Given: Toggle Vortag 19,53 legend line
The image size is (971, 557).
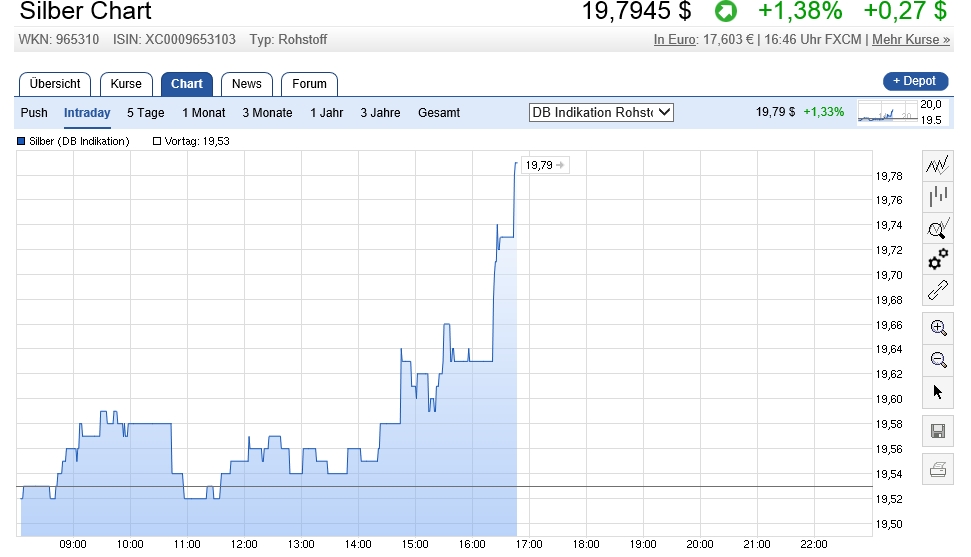Looking at the screenshot, I should (x=192, y=141).
